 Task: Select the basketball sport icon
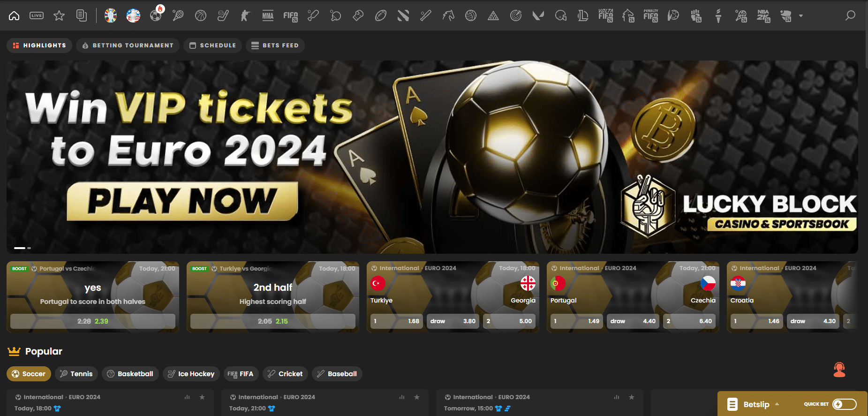[201, 15]
